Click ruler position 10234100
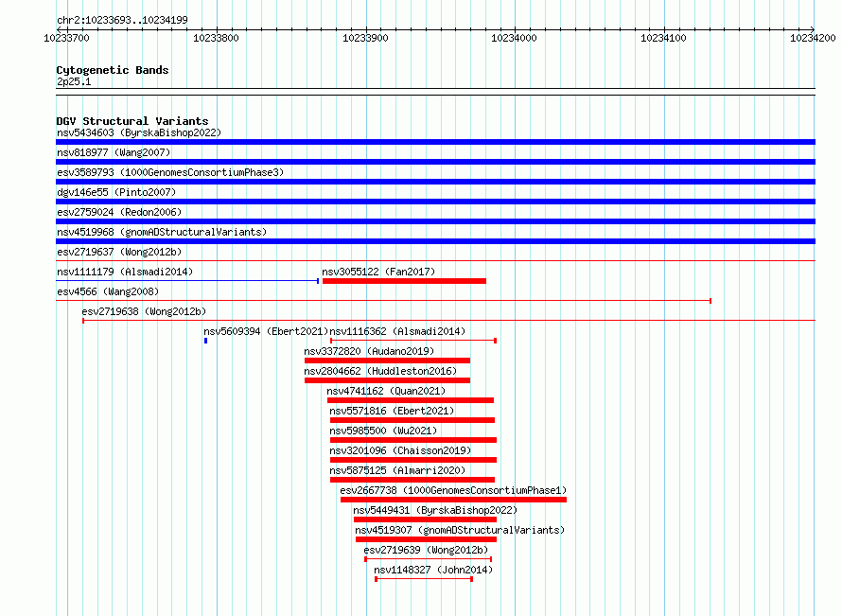 (x=663, y=38)
